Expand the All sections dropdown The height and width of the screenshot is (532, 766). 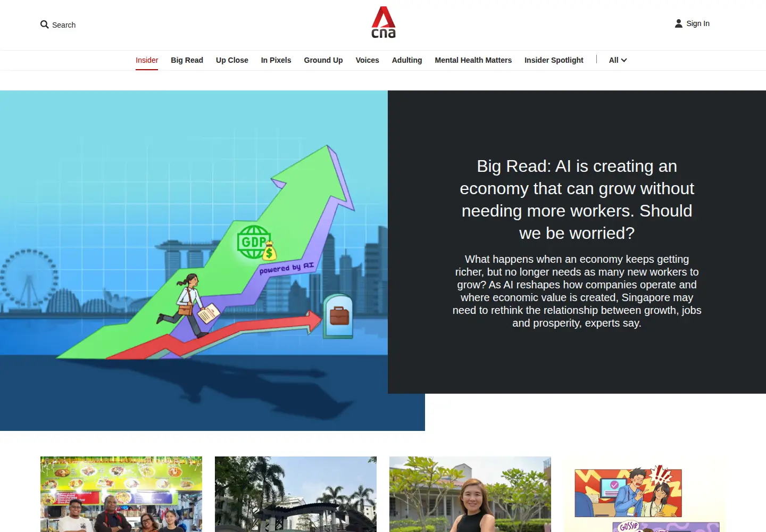click(x=618, y=60)
